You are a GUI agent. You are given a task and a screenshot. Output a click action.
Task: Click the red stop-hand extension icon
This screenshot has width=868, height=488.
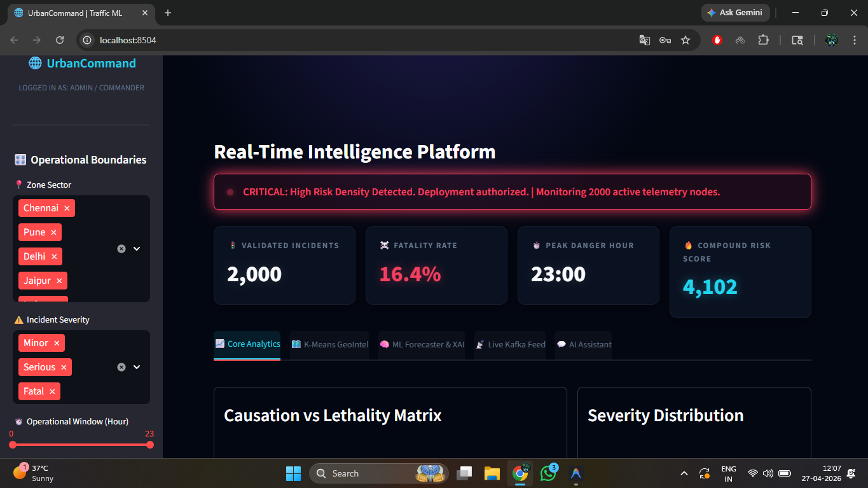[x=717, y=40]
